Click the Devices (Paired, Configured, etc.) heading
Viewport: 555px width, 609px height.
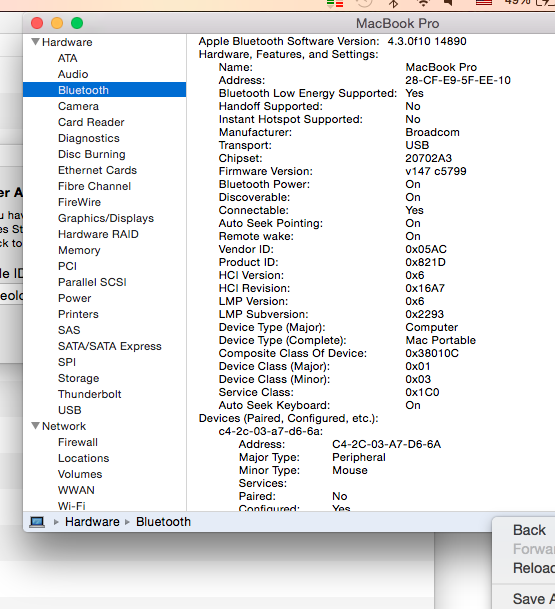click(x=289, y=419)
